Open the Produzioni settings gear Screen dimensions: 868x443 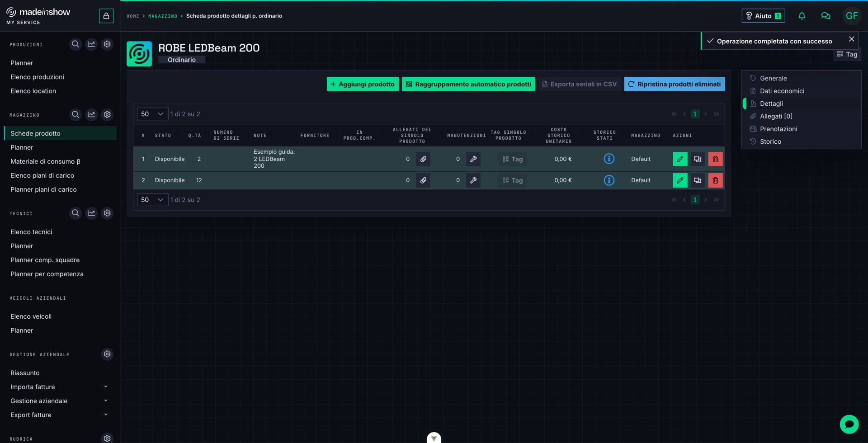107,44
